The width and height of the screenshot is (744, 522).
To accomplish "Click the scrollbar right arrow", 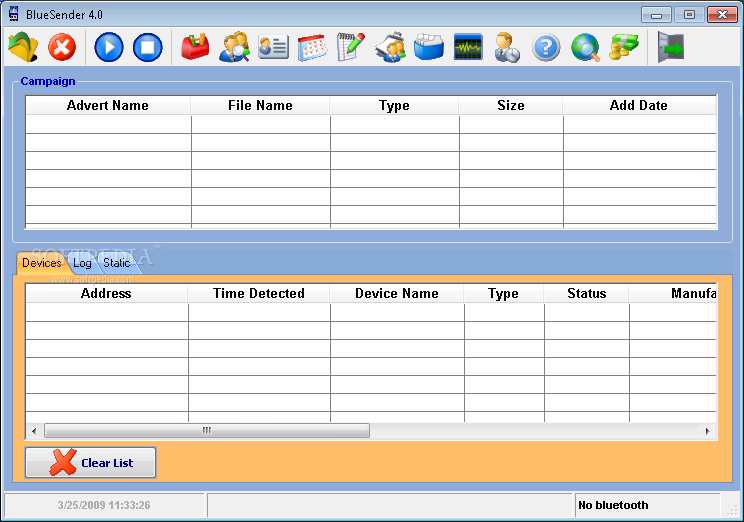I will pyautogui.click(x=707, y=431).
